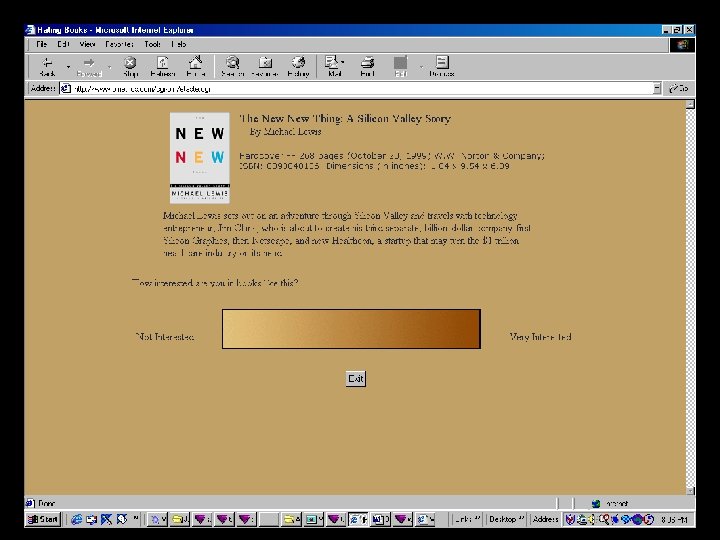Click the New New Thing book cover image
This screenshot has height=540, width=720.
point(200,158)
